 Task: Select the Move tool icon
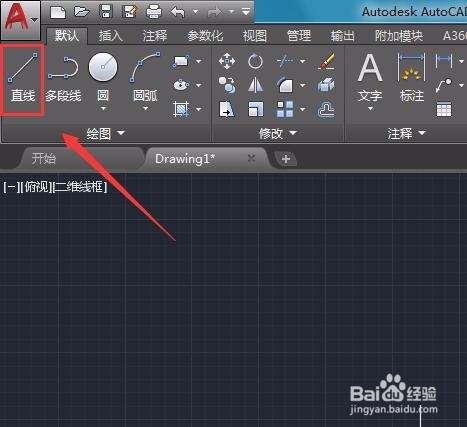[x=227, y=61]
